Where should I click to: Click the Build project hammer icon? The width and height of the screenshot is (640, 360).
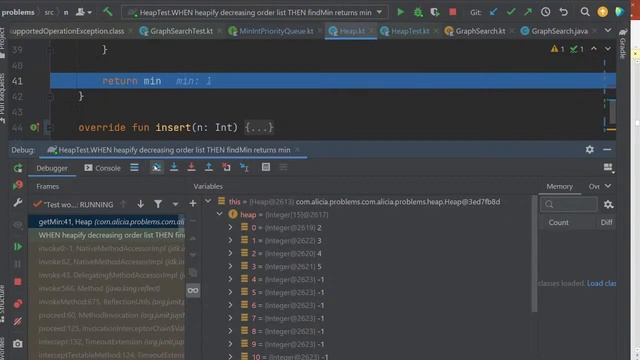click(x=107, y=12)
